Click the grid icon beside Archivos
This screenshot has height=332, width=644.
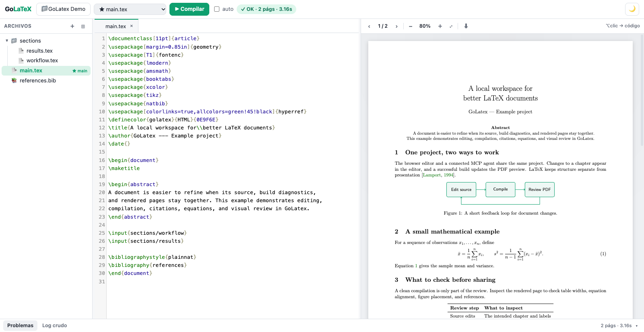coord(83,26)
